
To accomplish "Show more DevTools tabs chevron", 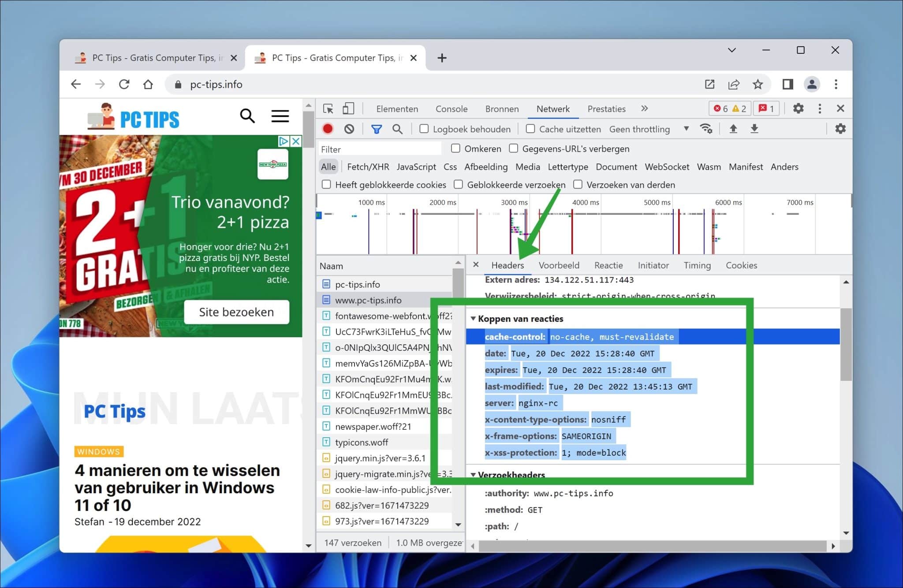I will click(x=645, y=108).
